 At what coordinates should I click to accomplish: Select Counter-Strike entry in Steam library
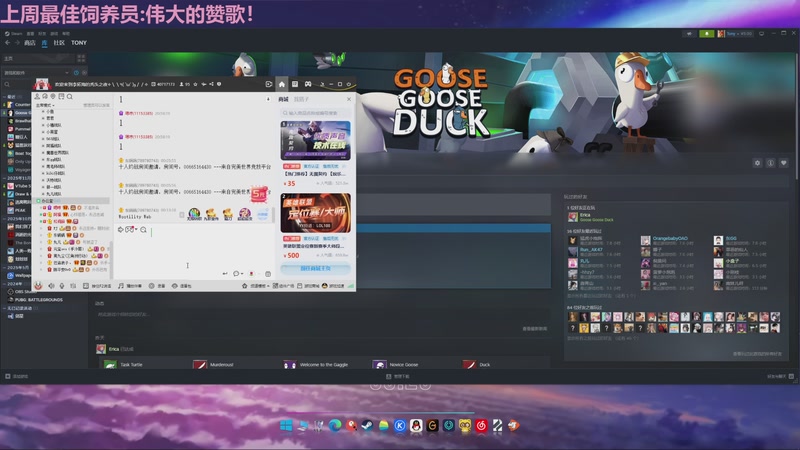point(18,104)
